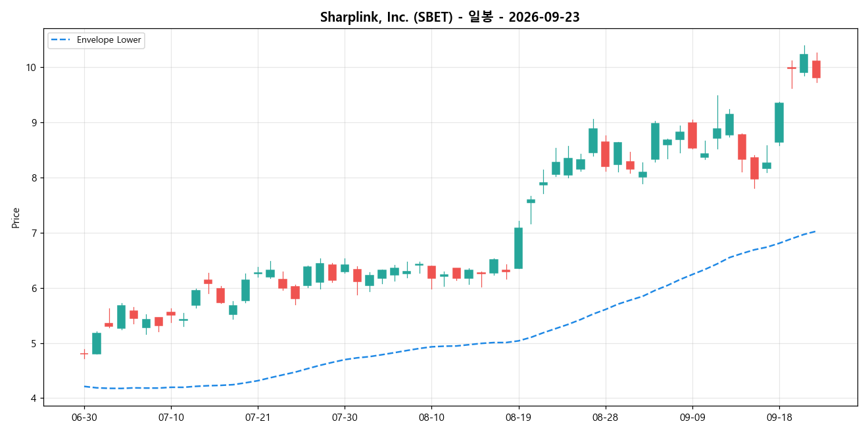Select the 07-10 x-axis date label
This screenshot has height=434, width=868.
[171, 417]
